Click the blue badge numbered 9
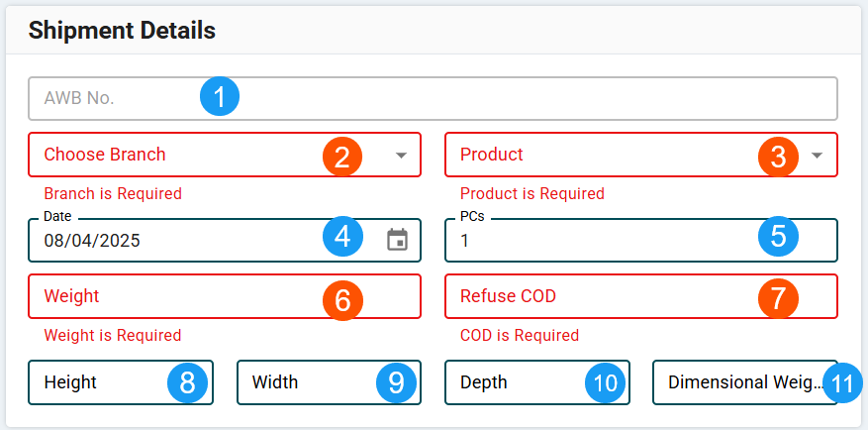Viewport: 868px width, 430px height. pyautogui.click(x=396, y=382)
